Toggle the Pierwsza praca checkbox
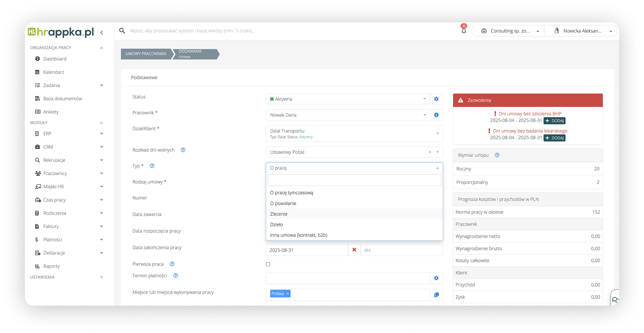Viewport: 644px width, 333px height. (x=268, y=264)
